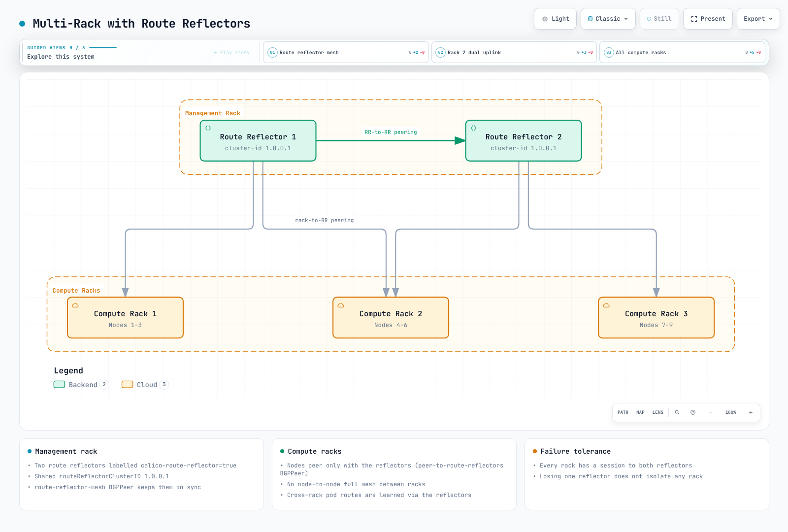This screenshot has height=532, width=788.
Task: Expand the Export dropdown menu
Action: [758, 19]
